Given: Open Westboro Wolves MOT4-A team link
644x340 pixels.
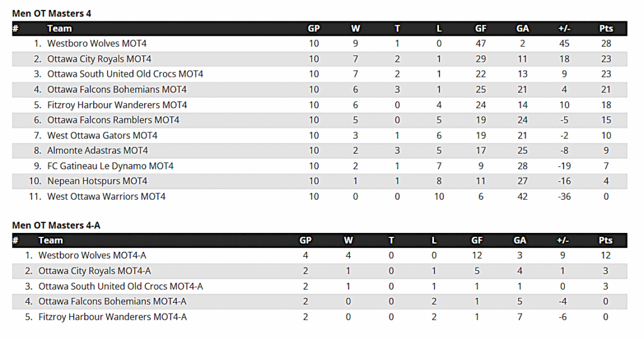Looking at the screenshot, I should click(92, 255).
